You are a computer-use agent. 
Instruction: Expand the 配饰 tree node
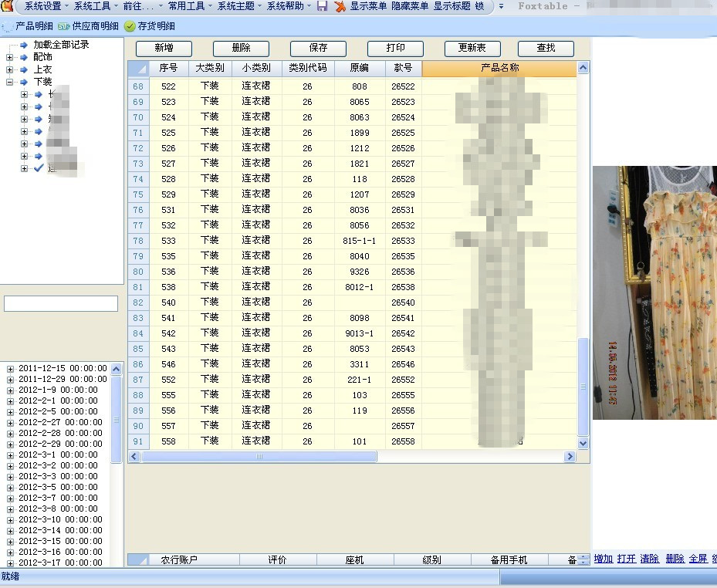[x=10, y=57]
